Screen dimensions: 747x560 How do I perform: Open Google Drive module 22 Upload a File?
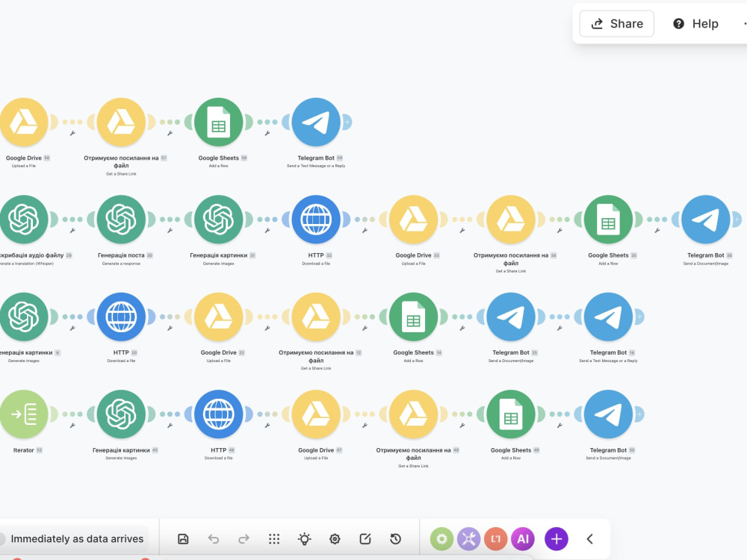coord(219,317)
